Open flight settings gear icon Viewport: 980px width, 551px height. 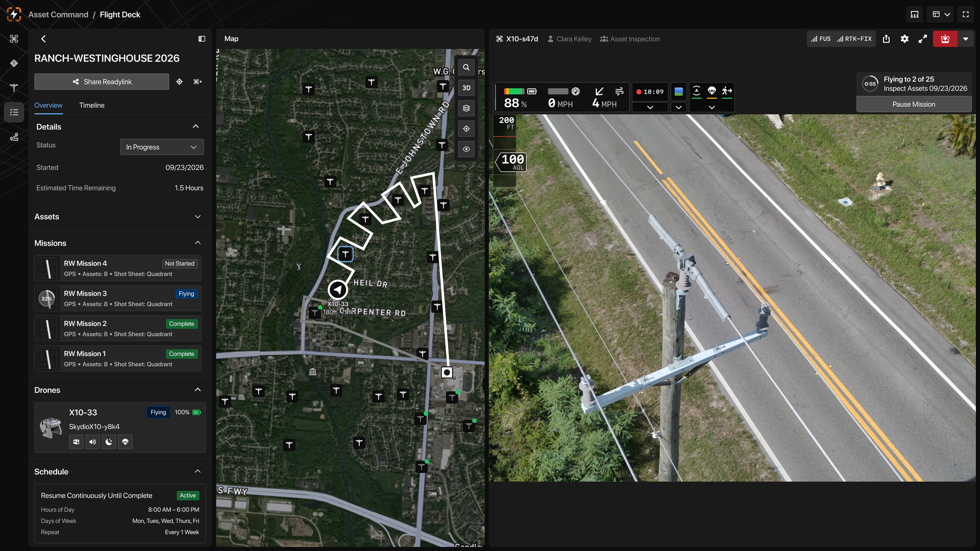(904, 39)
